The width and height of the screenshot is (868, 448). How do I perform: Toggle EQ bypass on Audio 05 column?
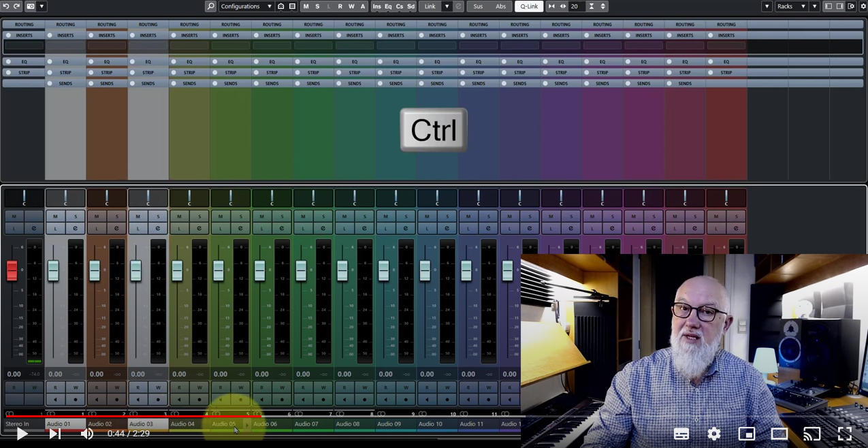coord(215,61)
